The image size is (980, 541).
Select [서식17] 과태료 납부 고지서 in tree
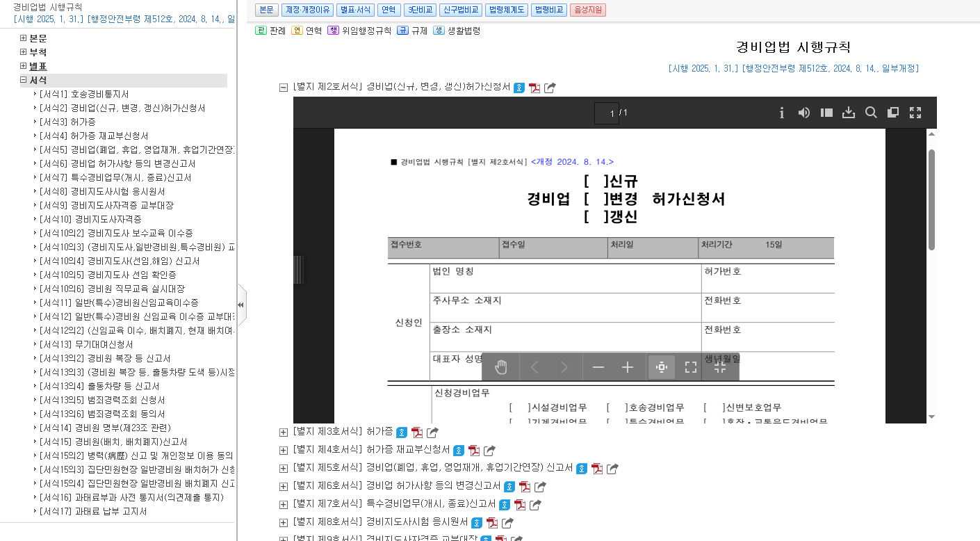coord(93,511)
